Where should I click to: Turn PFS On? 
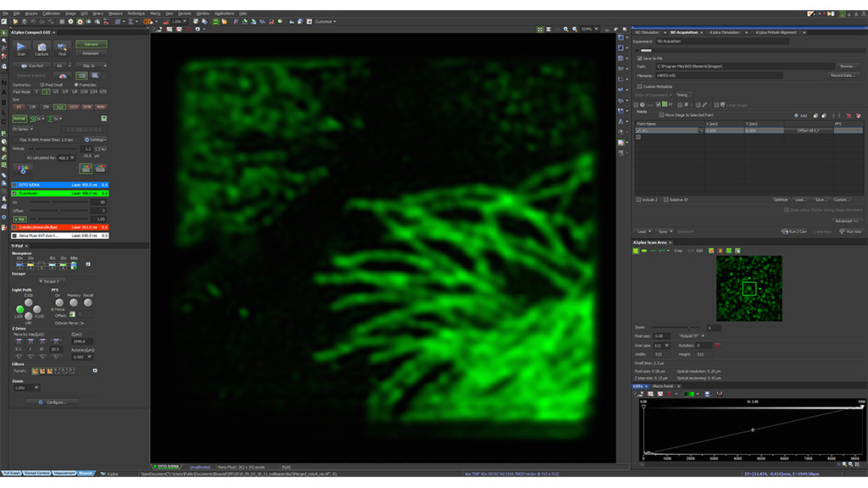pyautogui.click(x=59, y=302)
